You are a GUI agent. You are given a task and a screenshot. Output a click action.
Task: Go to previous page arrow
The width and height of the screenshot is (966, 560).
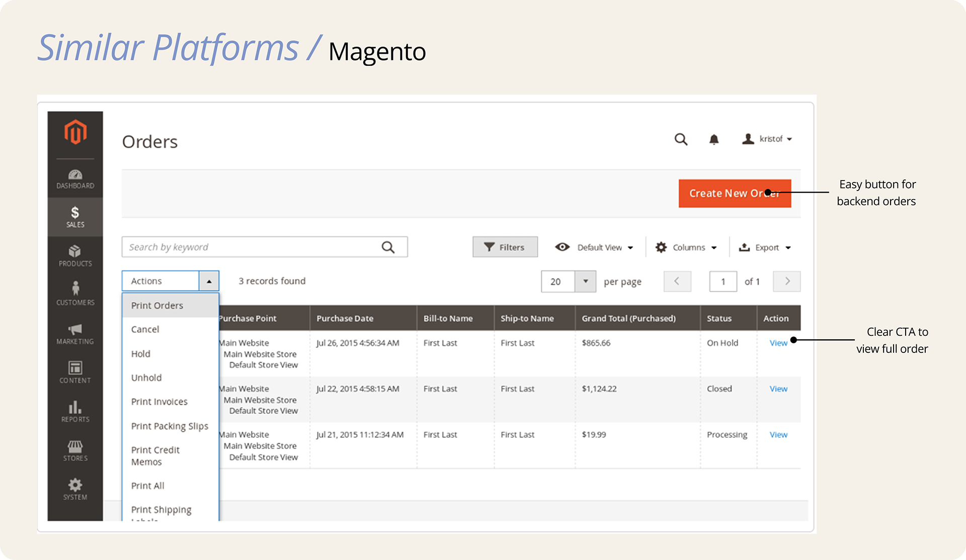click(x=677, y=282)
